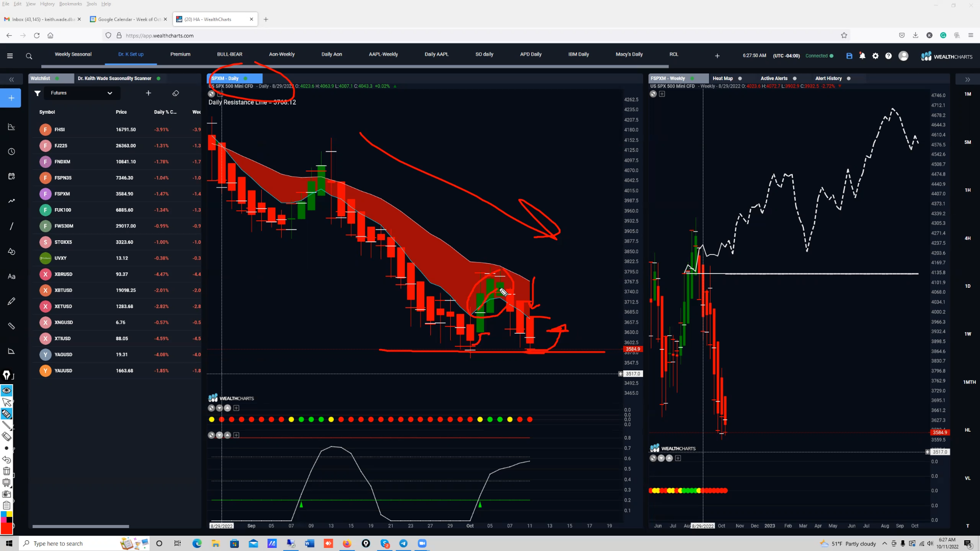Switch to Premium workspace tab
This screenshot has width=980, height=551.
click(x=180, y=54)
